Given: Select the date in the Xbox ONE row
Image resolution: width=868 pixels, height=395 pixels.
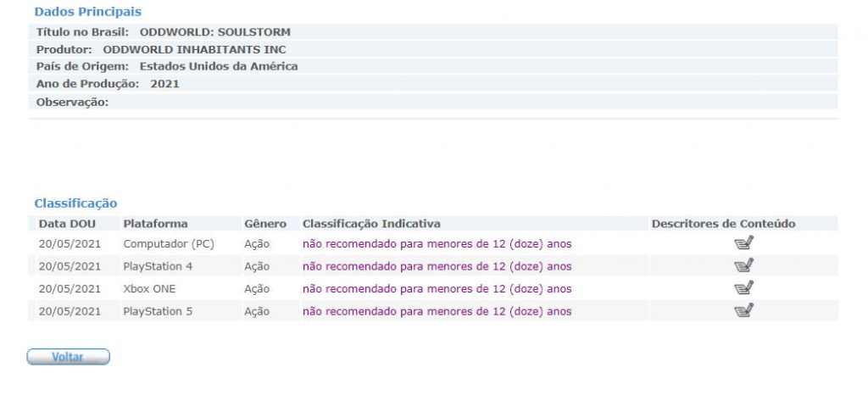Looking at the screenshot, I should [70, 289].
